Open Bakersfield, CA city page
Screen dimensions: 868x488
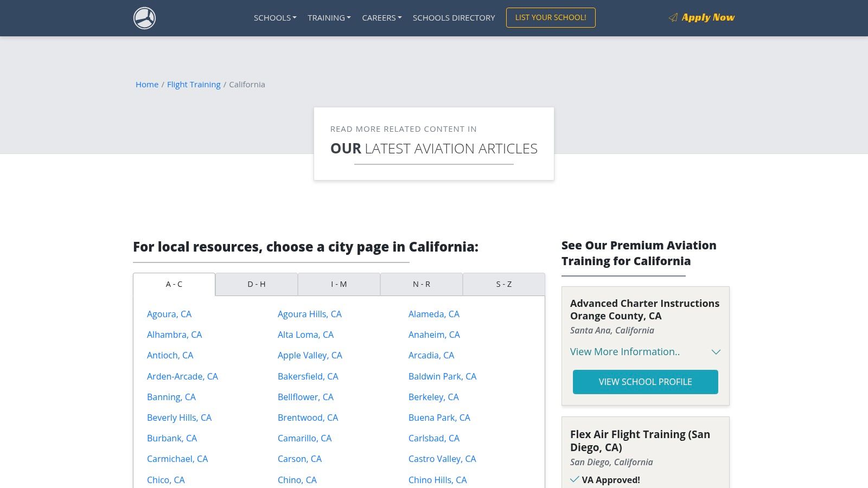coord(308,376)
